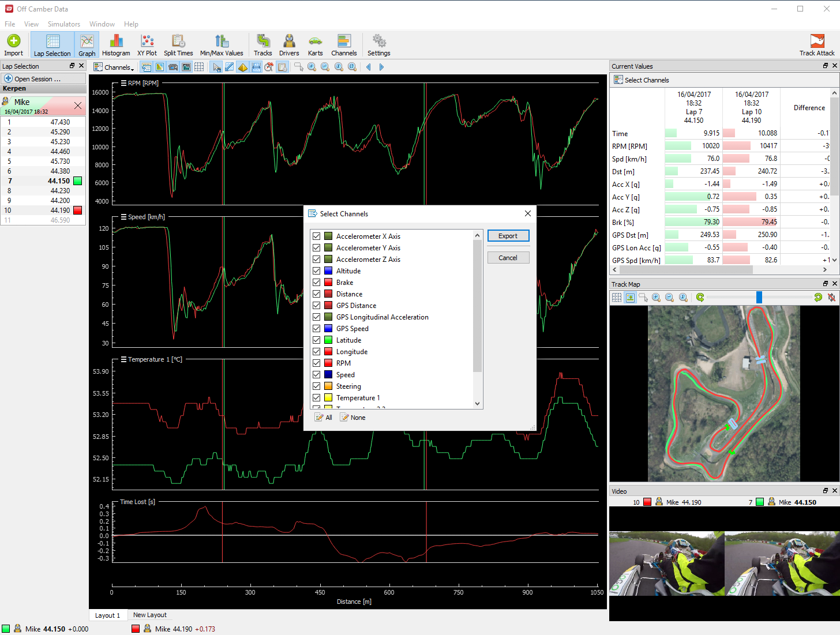Viewport: 840px width, 635px height.
Task: Open the Channels dropdown in graph toolbar
Action: click(114, 67)
